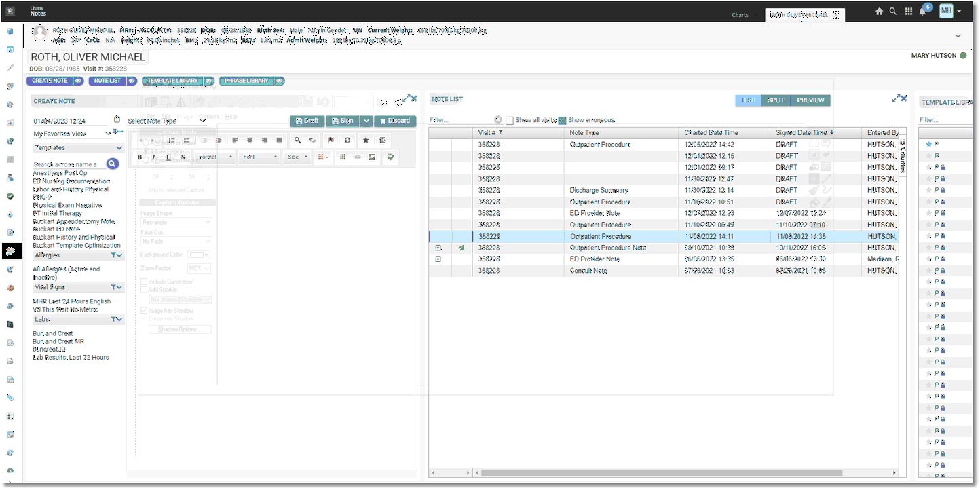
Task: Toggle visibility eye next to NOTE LIST
Action: [132, 81]
